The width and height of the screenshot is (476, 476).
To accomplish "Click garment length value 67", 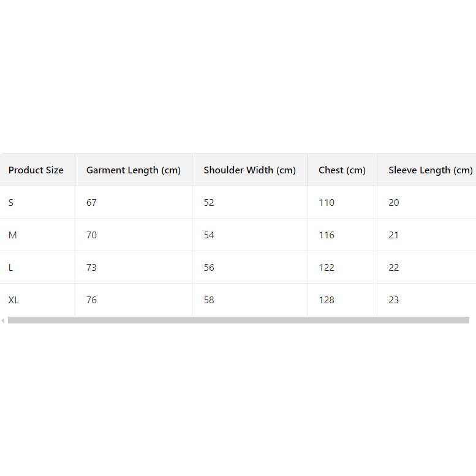I will point(91,203).
